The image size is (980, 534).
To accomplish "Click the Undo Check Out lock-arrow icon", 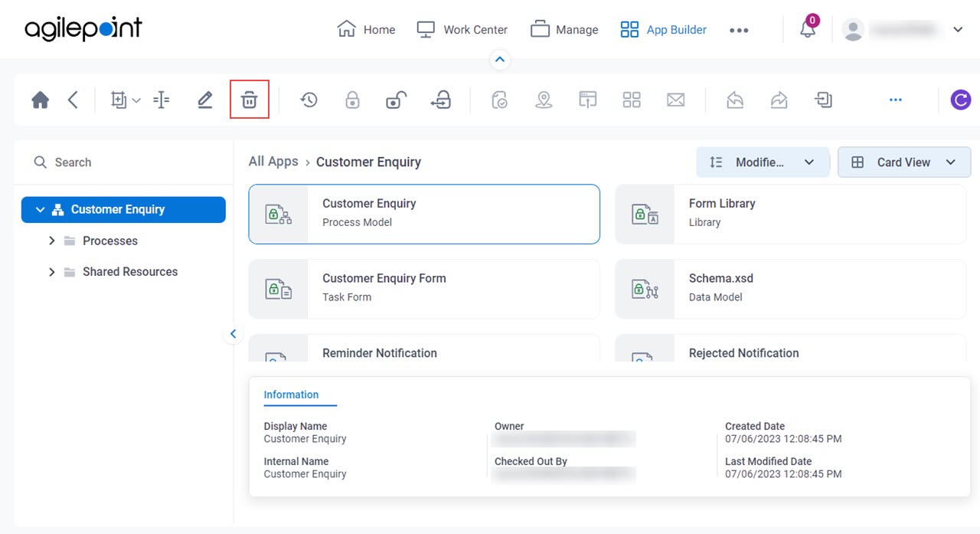I will (x=441, y=100).
